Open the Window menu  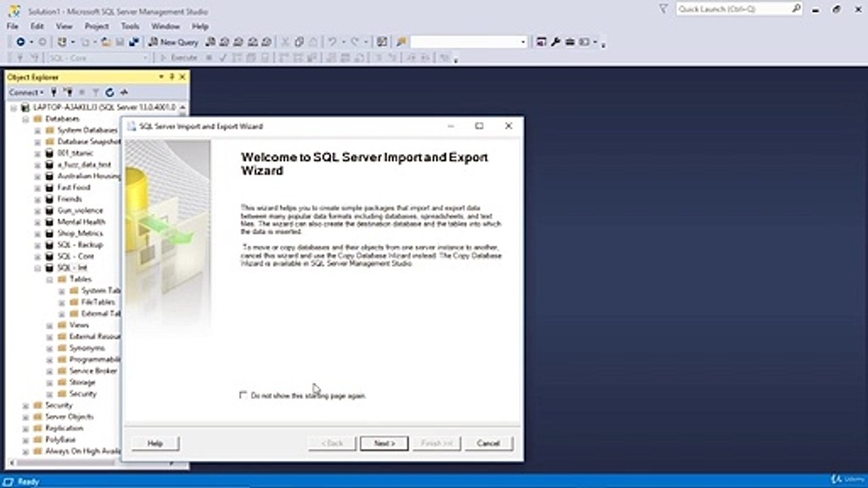[165, 26]
